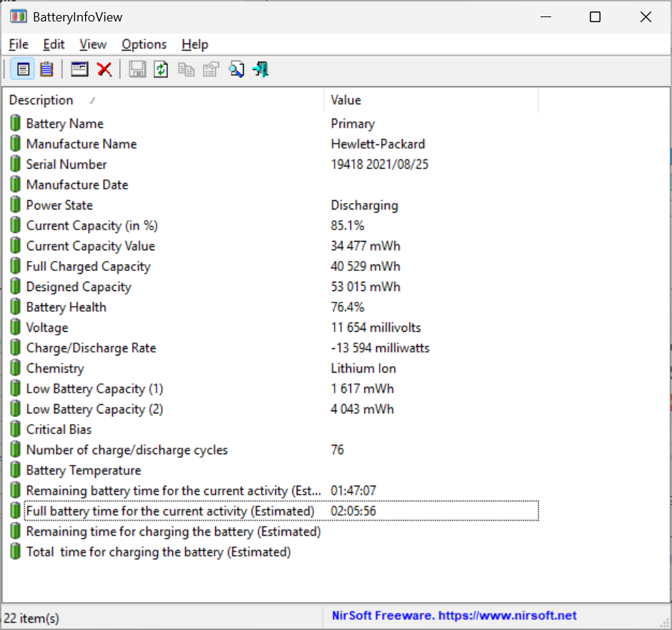Viewport: 672px width, 630px height.
Task: Click the battery icon beside Battery Health
Action: coord(16,307)
